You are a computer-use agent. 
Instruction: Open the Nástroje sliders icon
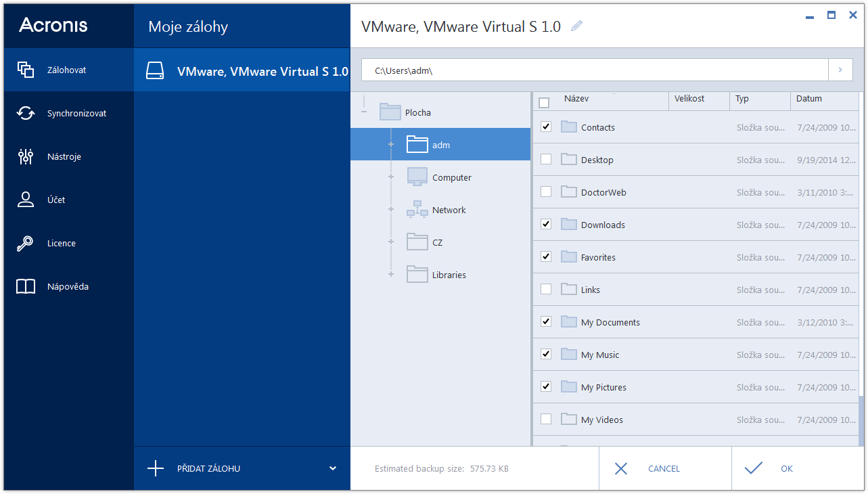tap(26, 156)
